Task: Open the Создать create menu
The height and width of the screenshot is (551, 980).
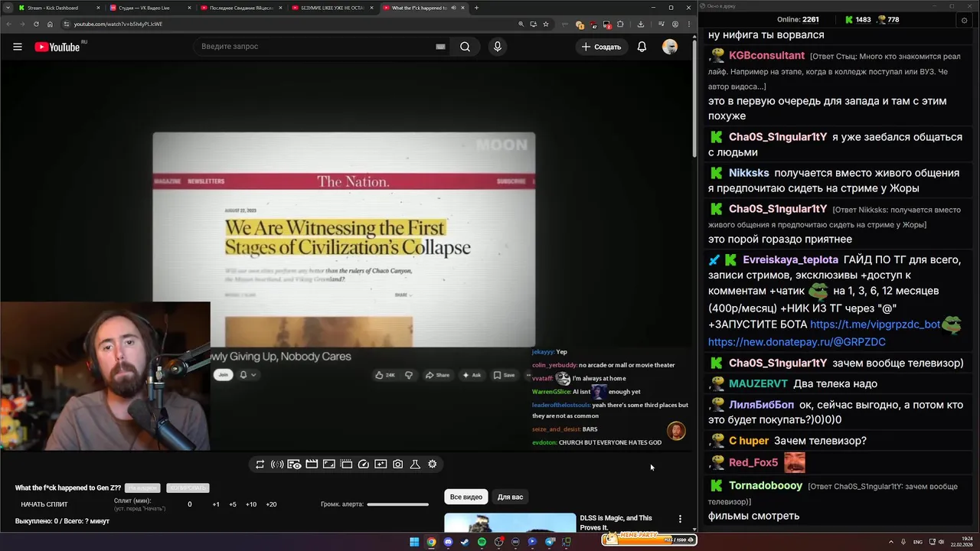Action: pos(601,47)
